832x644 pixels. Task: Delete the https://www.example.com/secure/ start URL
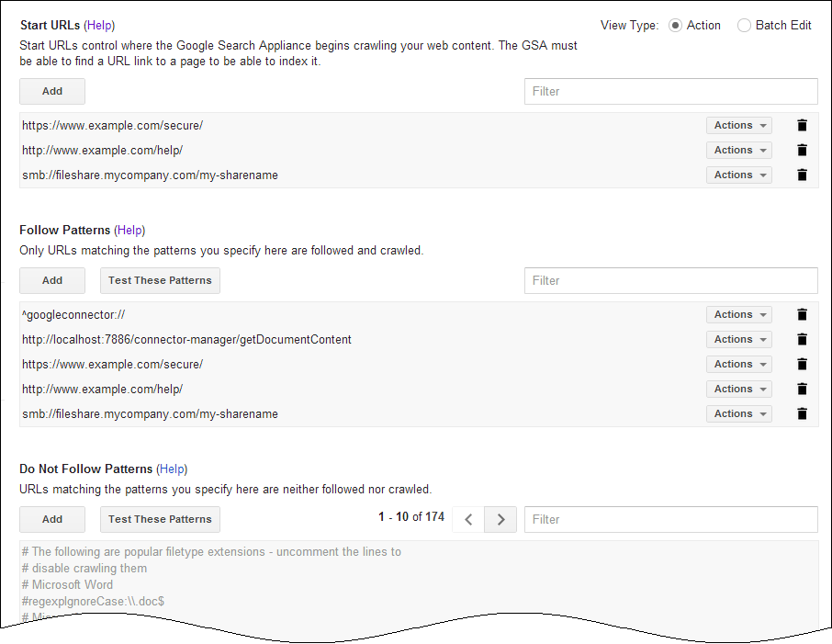(x=802, y=126)
